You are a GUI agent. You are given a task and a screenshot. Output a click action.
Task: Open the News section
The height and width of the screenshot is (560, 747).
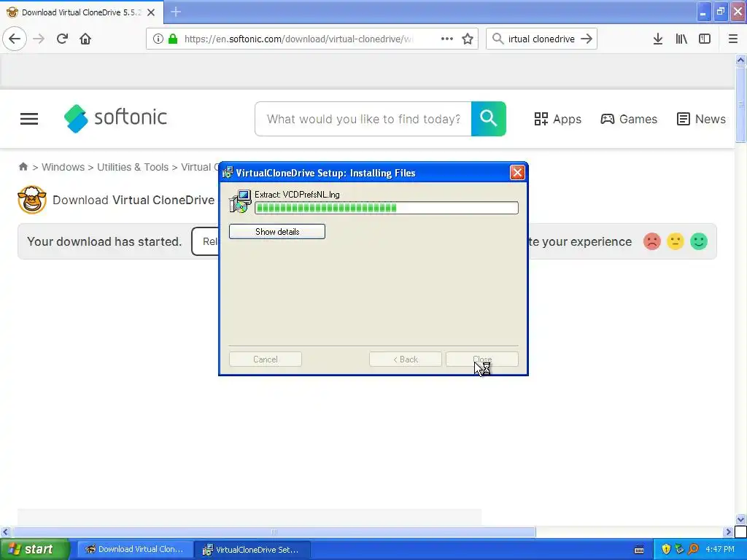701,119
